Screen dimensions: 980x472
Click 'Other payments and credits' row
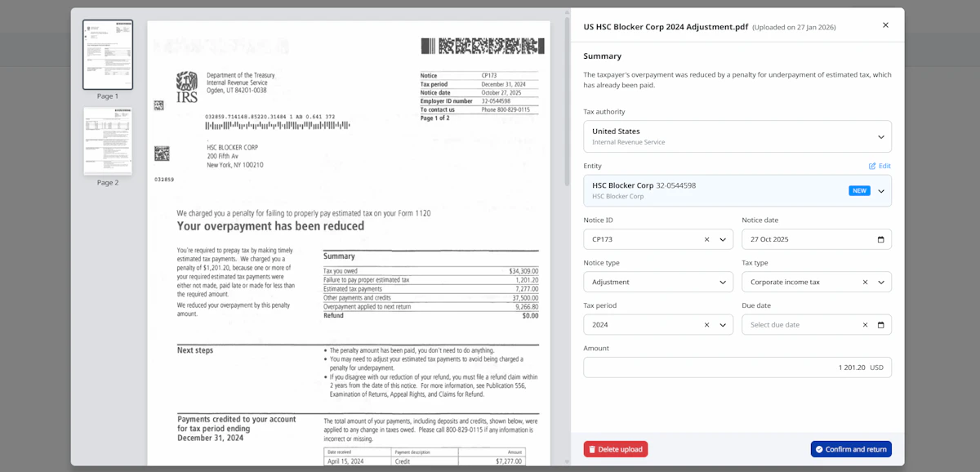(x=431, y=297)
